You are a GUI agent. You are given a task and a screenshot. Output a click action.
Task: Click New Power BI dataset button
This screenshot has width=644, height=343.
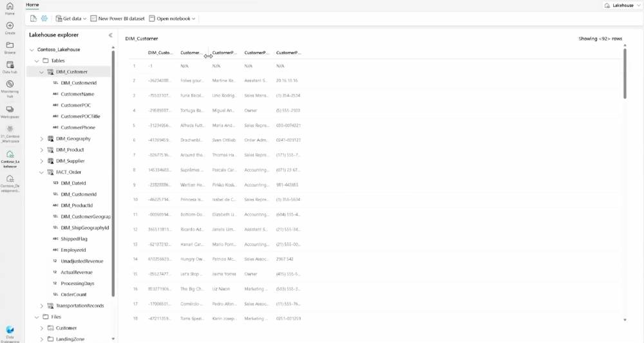click(x=117, y=19)
